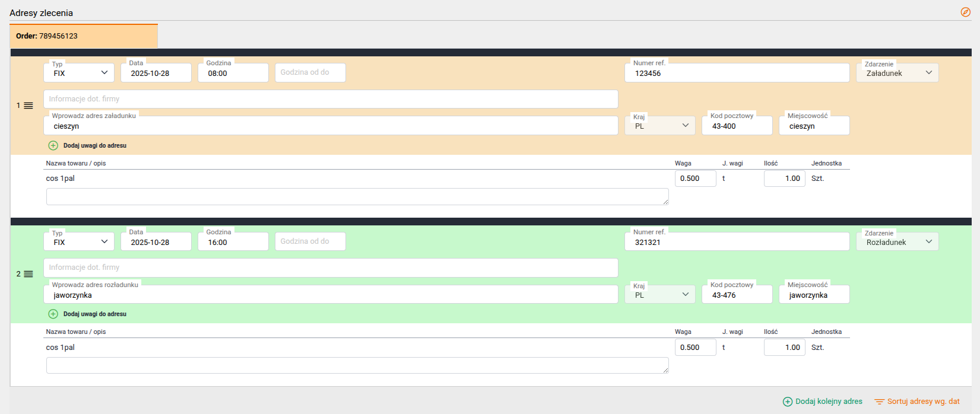Click drag handle icon for address 2
The width and height of the screenshot is (980, 414).
tap(28, 274)
